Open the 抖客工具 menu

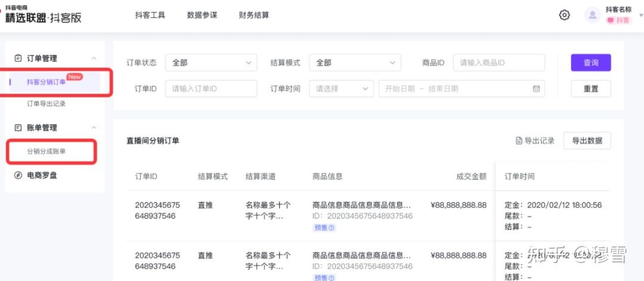click(150, 15)
